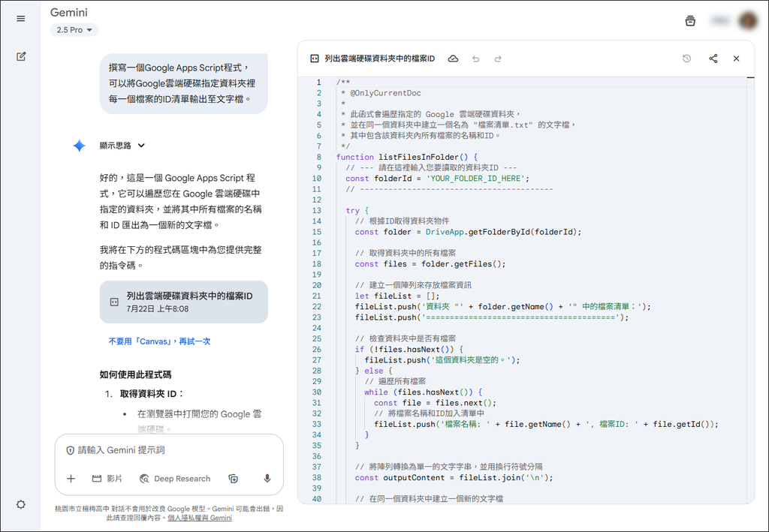The width and height of the screenshot is (769, 532).
Task: Open the user profile avatar
Action: point(749,20)
